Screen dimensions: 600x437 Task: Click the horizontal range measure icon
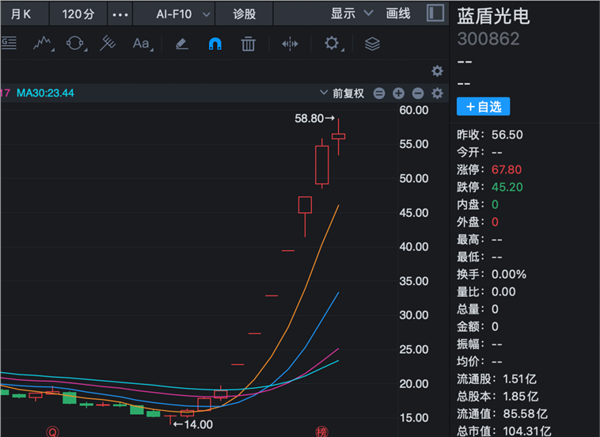click(290, 44)
